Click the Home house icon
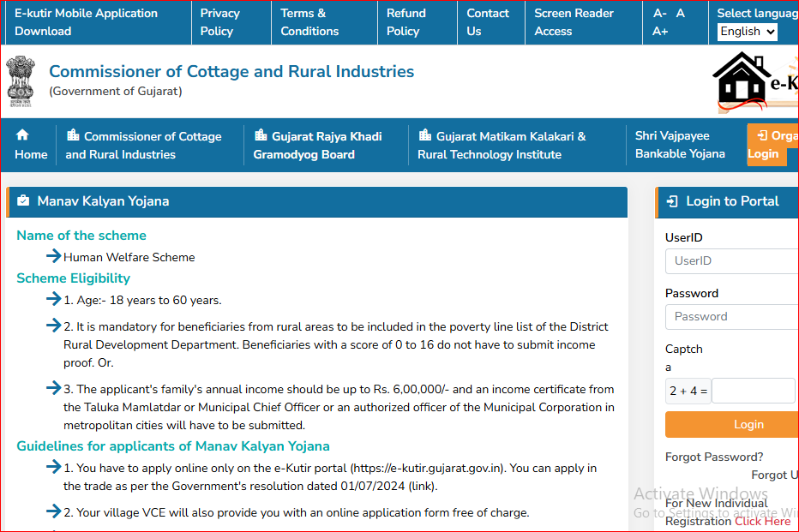799x532 pixels. pyautogui.click(x=22, y=134)
